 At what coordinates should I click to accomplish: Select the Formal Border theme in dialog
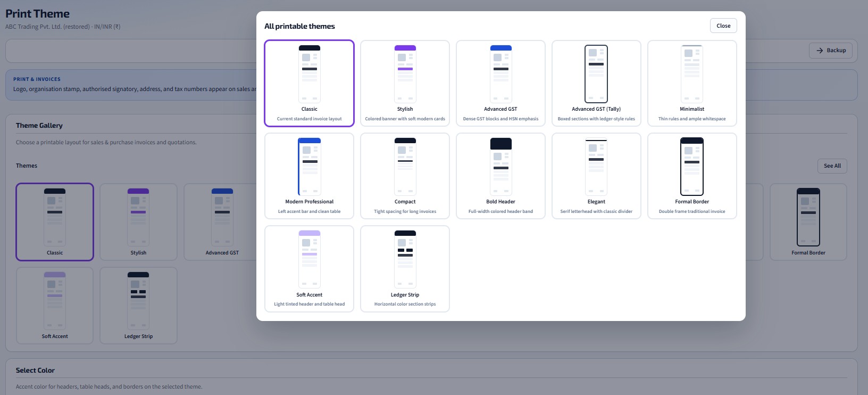click(x=692, y=176)
